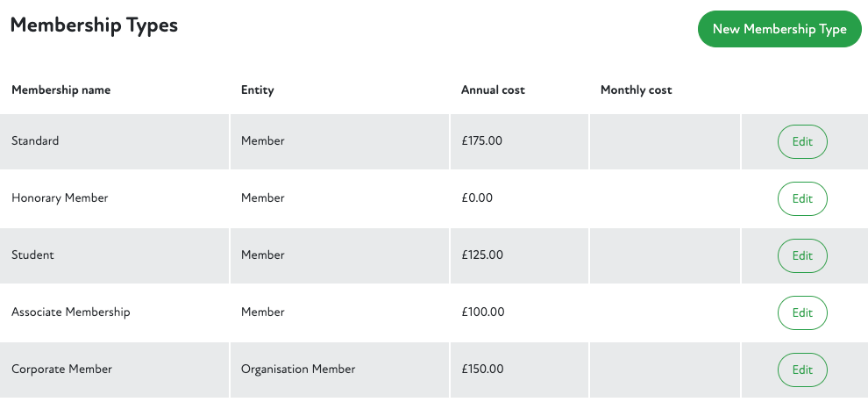Viewport: 868px width, 402px height.
Task: Click the Associate Membership name
Action: 71,312
